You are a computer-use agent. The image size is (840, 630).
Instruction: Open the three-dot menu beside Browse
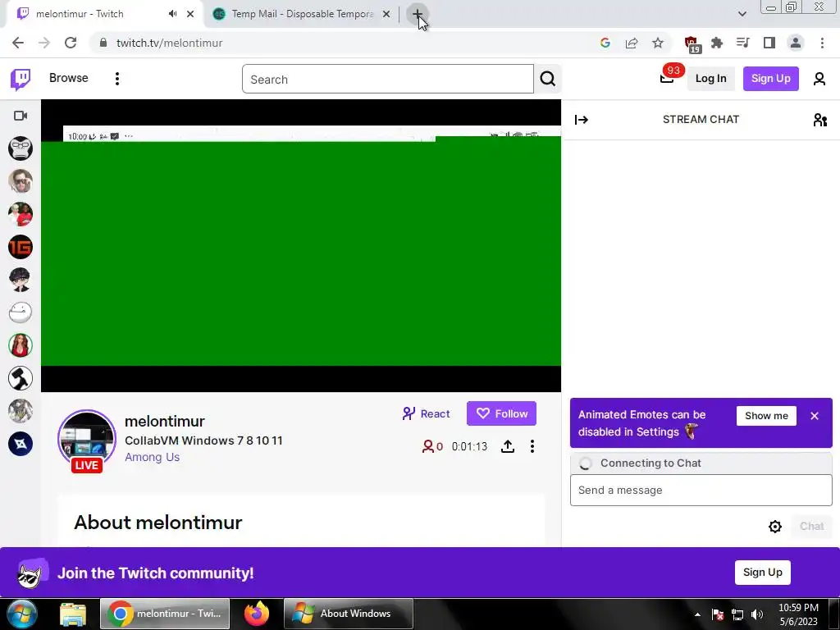coord(116,79)
